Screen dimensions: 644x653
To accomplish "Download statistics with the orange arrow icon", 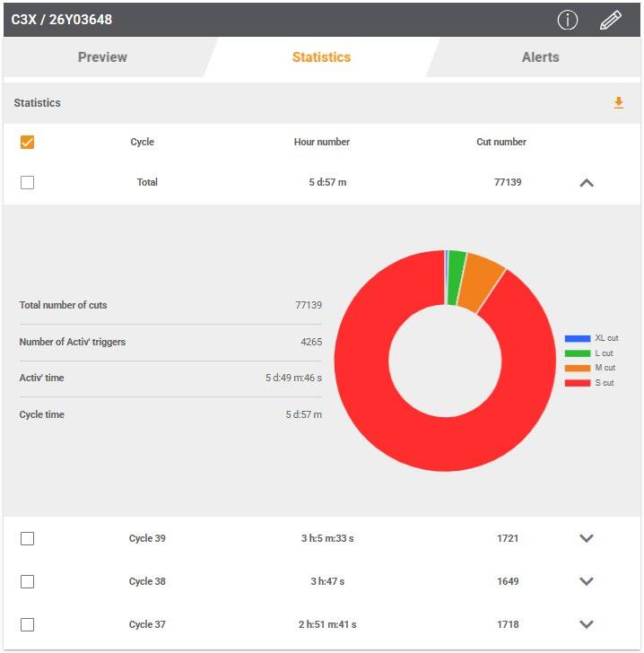I will (619, 102).
